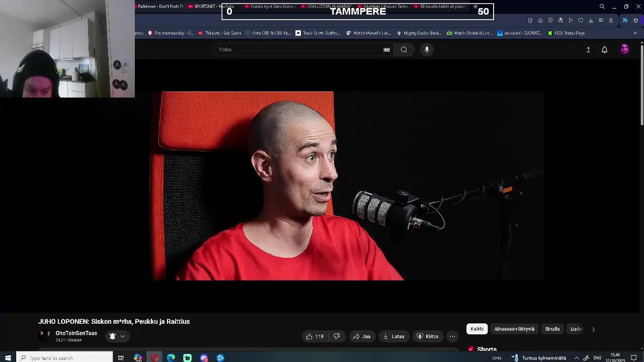Select the Kaikki filter chip
The height and width of the screenshot is (362, 644).
tap(477, 329)
